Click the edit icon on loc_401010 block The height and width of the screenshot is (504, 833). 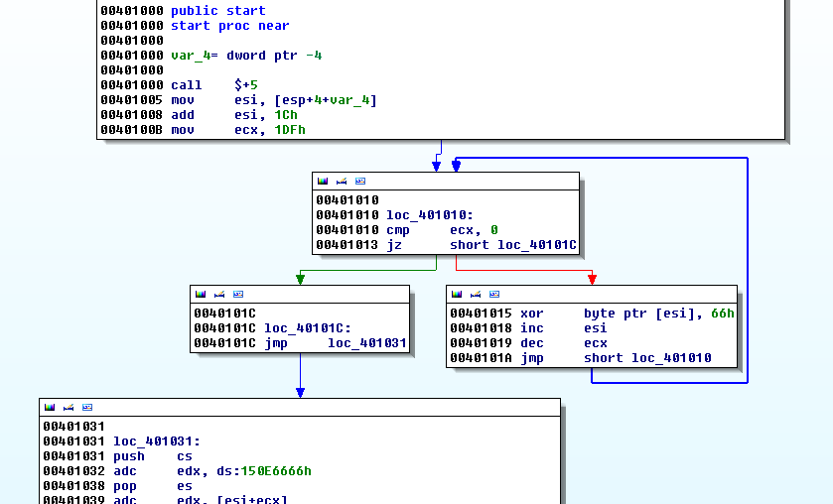(x=341, y=182)
